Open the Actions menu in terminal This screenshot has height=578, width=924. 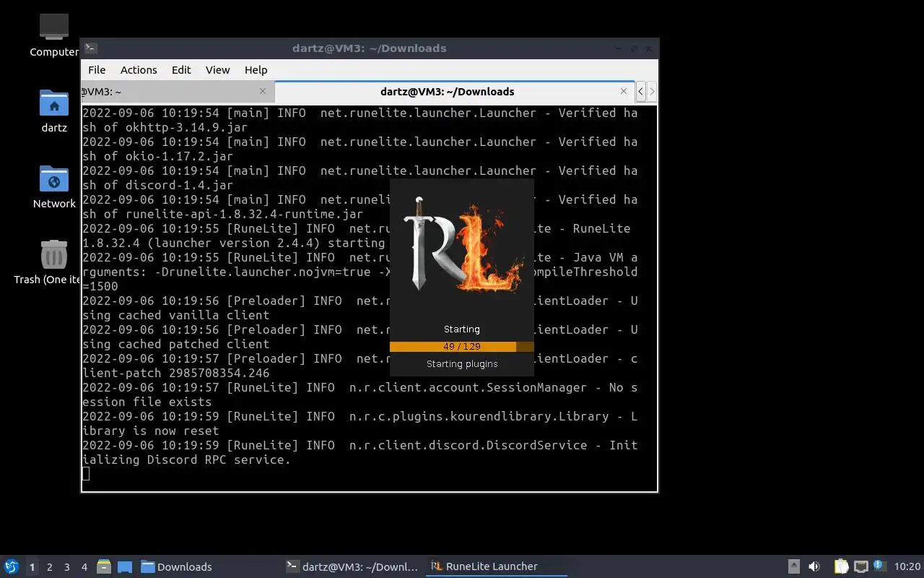tap(139, 70)
